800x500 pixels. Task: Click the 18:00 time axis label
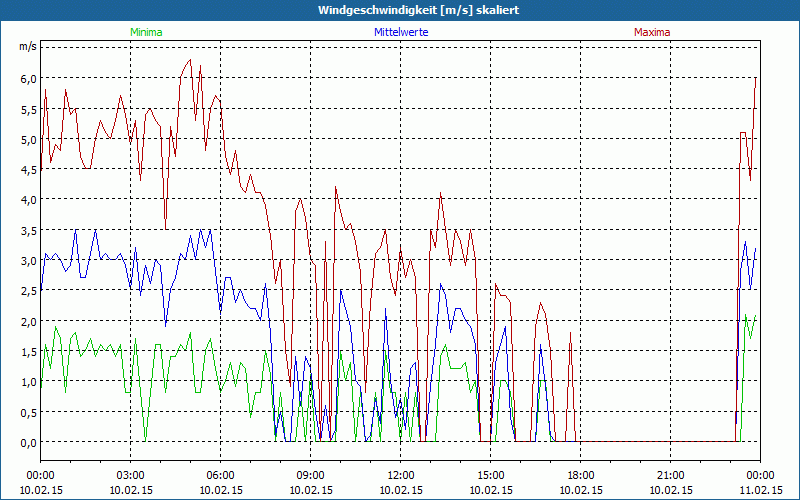[x=581, y=476]
